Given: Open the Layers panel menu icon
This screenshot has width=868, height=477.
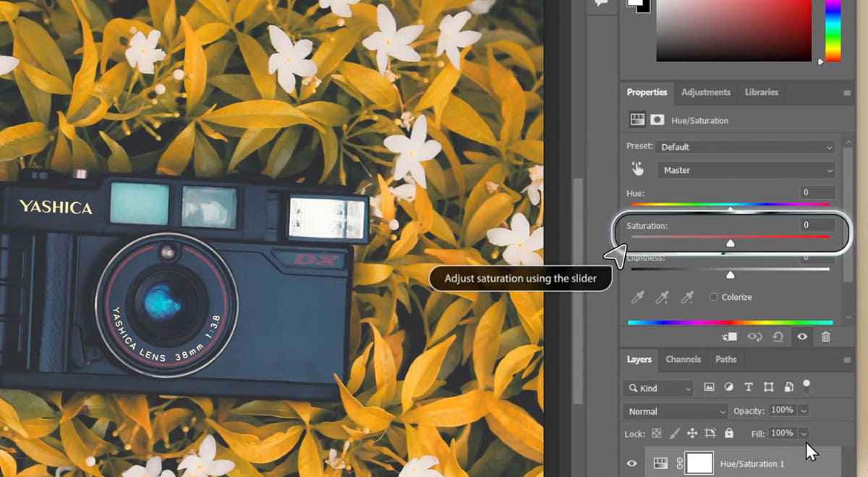Looking at the screenshot, I should pyautogui.click(x=847, y=360).
